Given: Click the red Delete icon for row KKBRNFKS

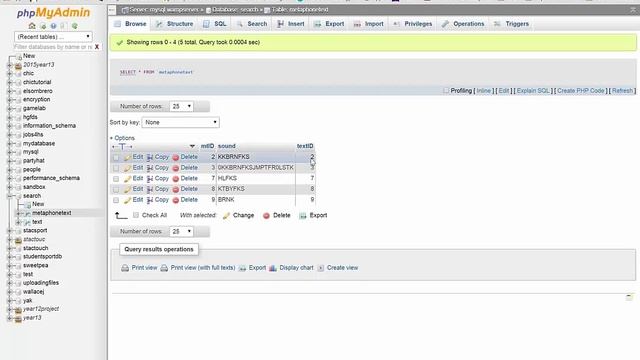Looking at the screenshot, I should (x=176, y=157).
